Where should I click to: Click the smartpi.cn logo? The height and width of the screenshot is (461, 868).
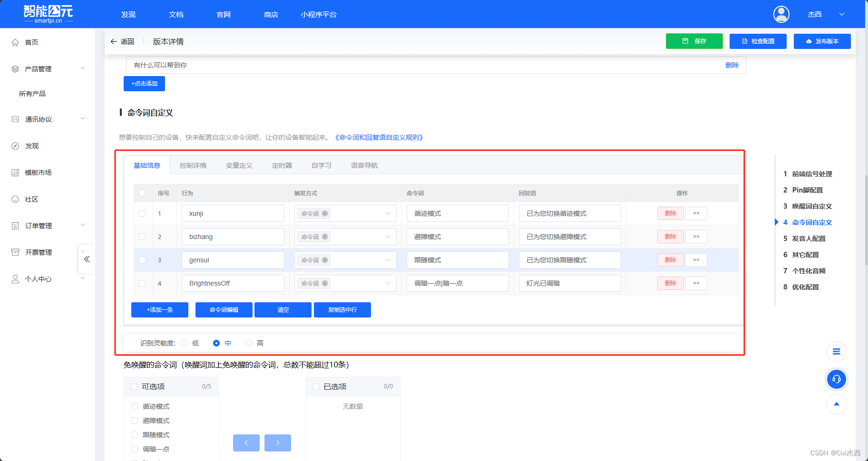tap(49, 14)
